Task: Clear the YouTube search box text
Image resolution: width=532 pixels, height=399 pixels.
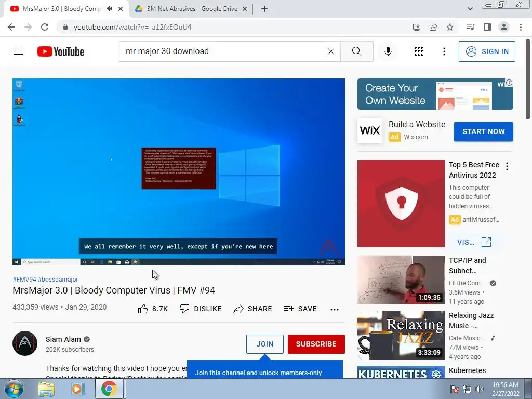Action: [331, 51]
